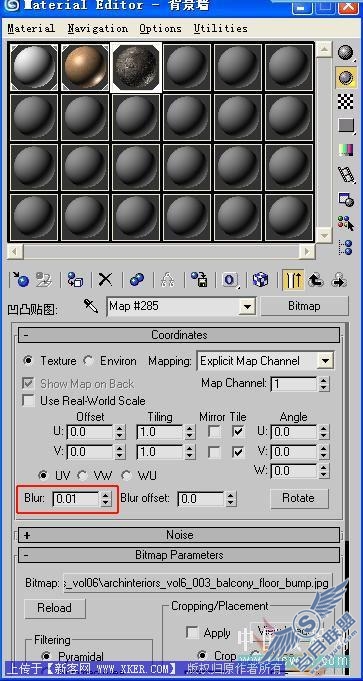Click Reset Map X icon
This screenshot has height=681, width=363.
pyautogui.click(x=105, y=279)
